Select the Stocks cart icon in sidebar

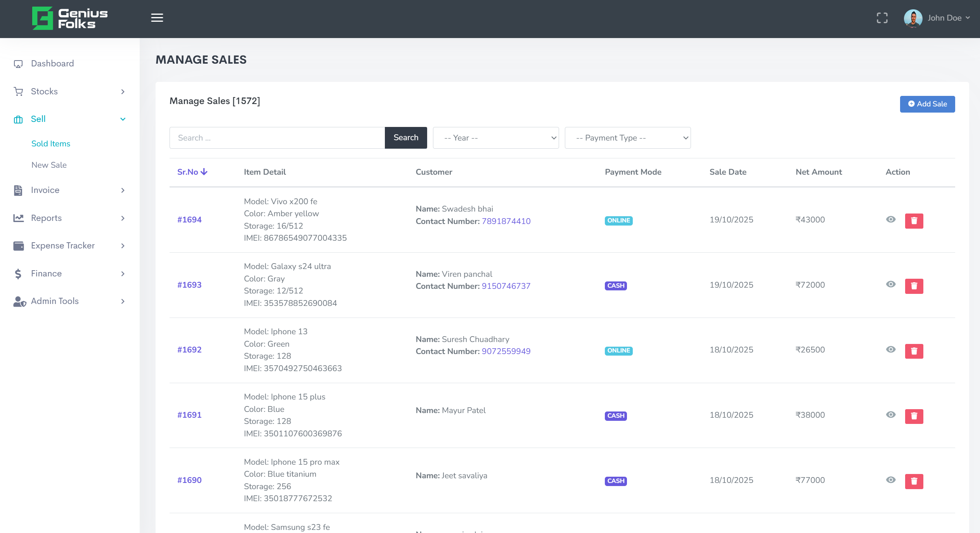18,91
